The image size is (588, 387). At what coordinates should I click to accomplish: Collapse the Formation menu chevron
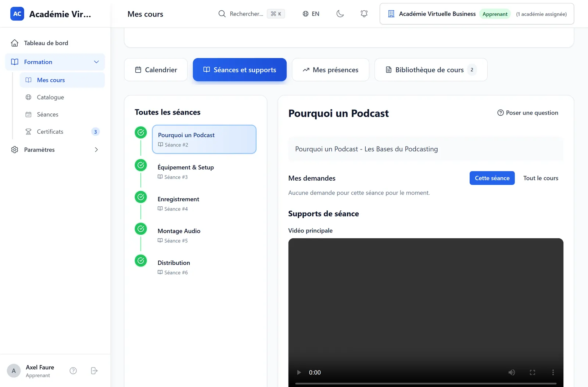96,62
